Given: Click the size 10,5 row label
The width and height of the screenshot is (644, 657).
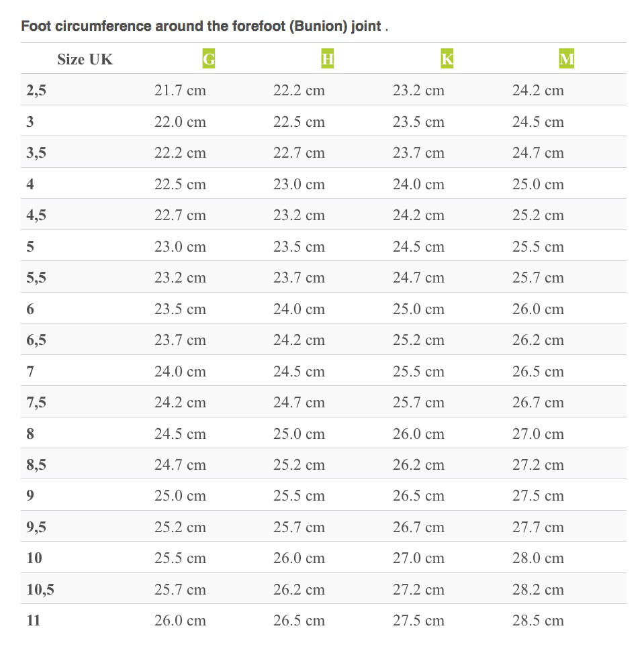Looking at the screenshot, I should click(40, 590).
